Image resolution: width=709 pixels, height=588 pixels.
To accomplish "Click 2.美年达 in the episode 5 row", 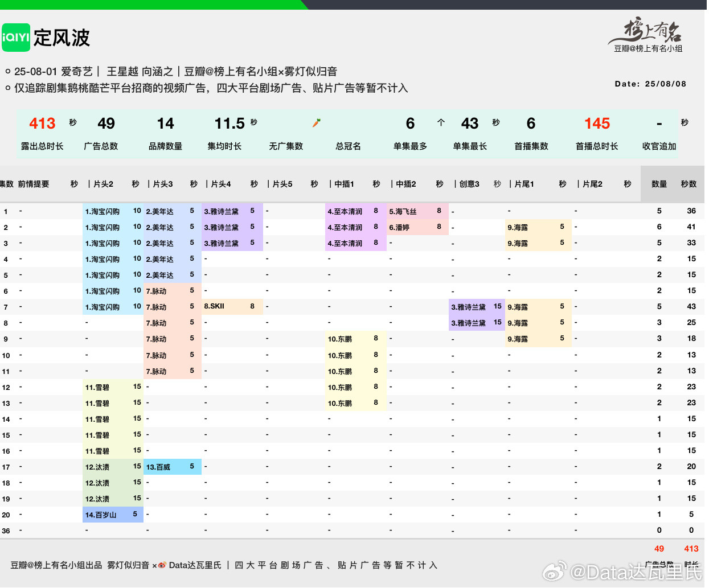I will pyautogui.click(x=159, y=275).
